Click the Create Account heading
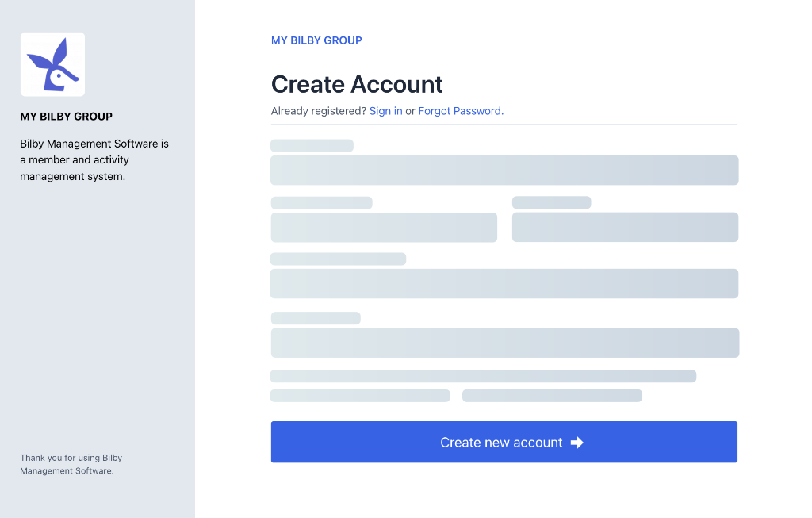This screenshot has height=518, width=812. click(x=357, y=84)
